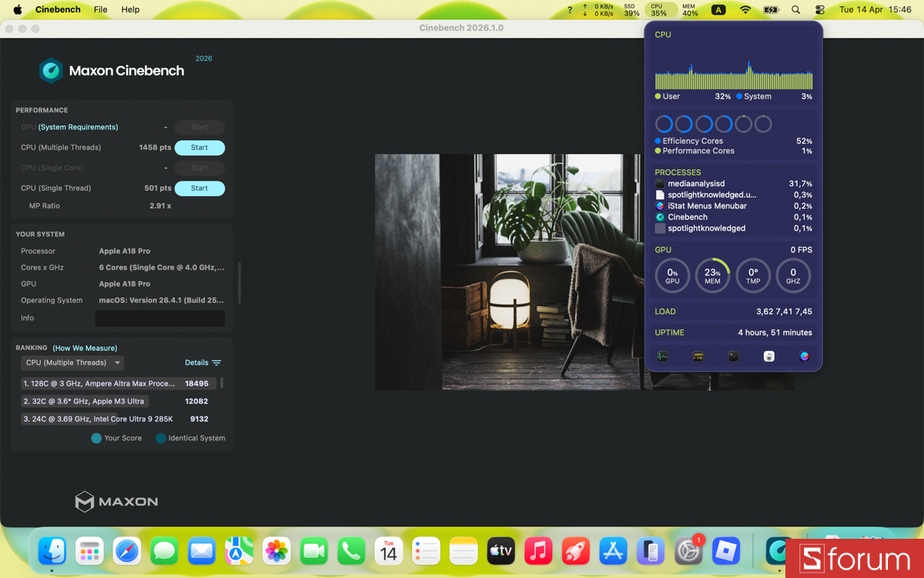924x578 pixels.
Task: Open Roblox icon in the Dock
Action: [725, 551]
